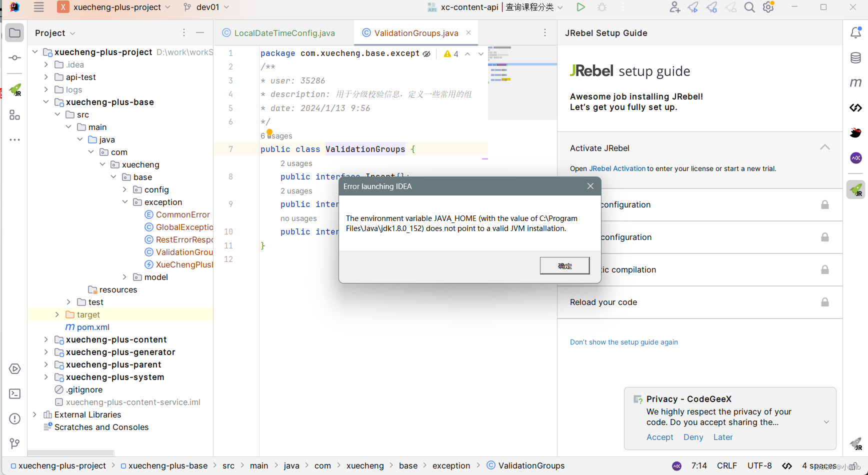Open the JRebel Activation link

(617, 168)
